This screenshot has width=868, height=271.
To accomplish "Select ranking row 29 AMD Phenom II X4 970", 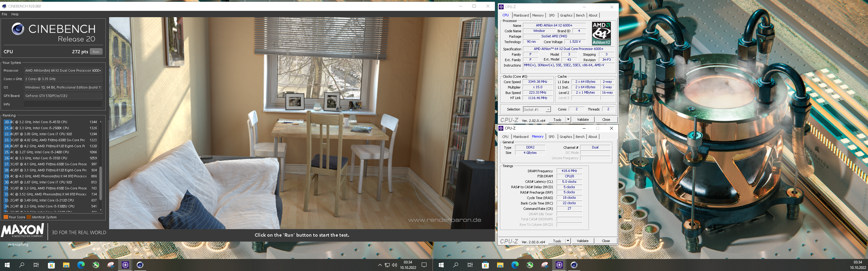I will (x=51, y=176).
